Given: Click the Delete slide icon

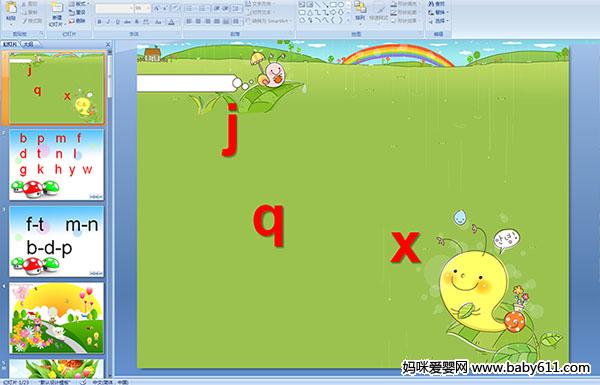Looking at the screenshot, I should pyautogui.click(x=76, y=21).
